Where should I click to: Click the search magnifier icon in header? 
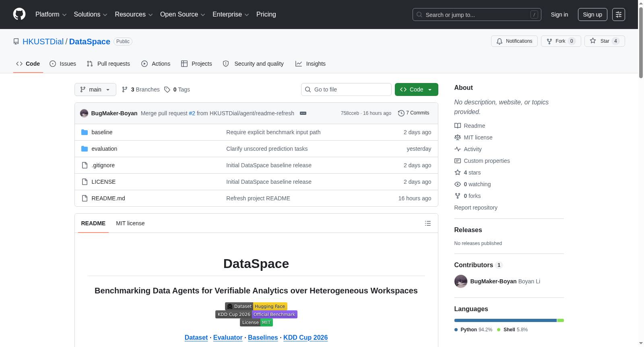click(x=419, y=15)
